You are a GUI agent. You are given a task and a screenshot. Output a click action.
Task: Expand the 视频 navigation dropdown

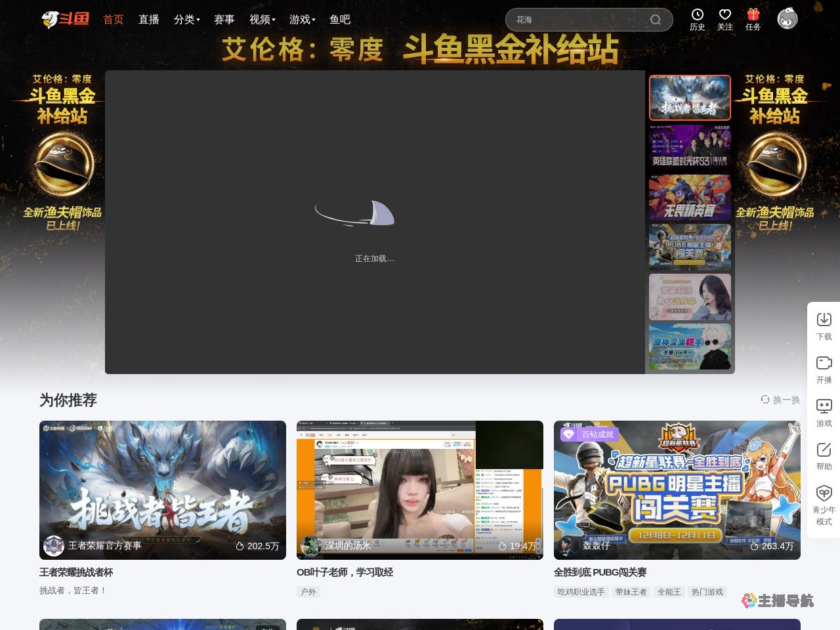coord(261,20)
